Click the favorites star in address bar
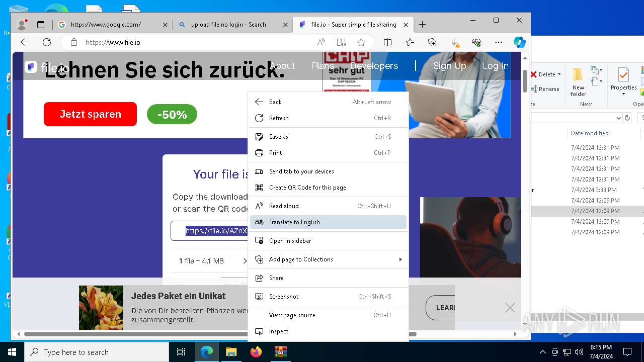The image size is (644, 362). click(361, 42)
